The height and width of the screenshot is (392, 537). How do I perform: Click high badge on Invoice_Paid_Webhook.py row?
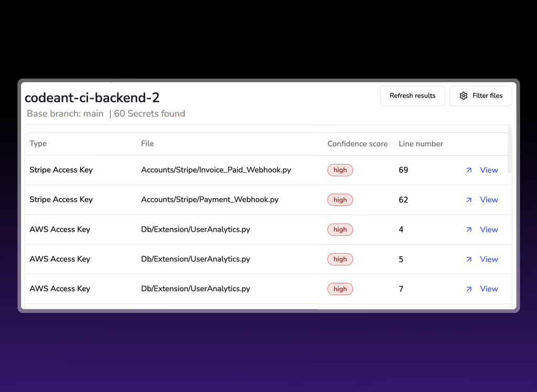tap(340, 170)
